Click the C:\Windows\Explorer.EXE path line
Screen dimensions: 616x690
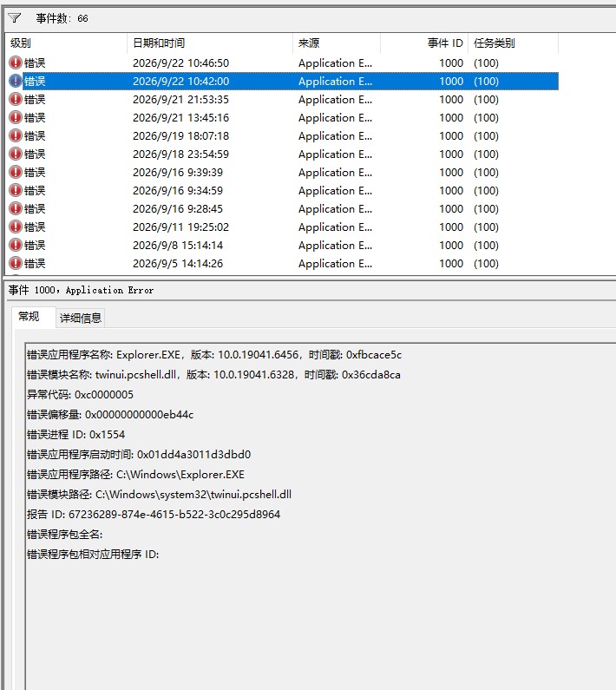(x=135, y=475)
